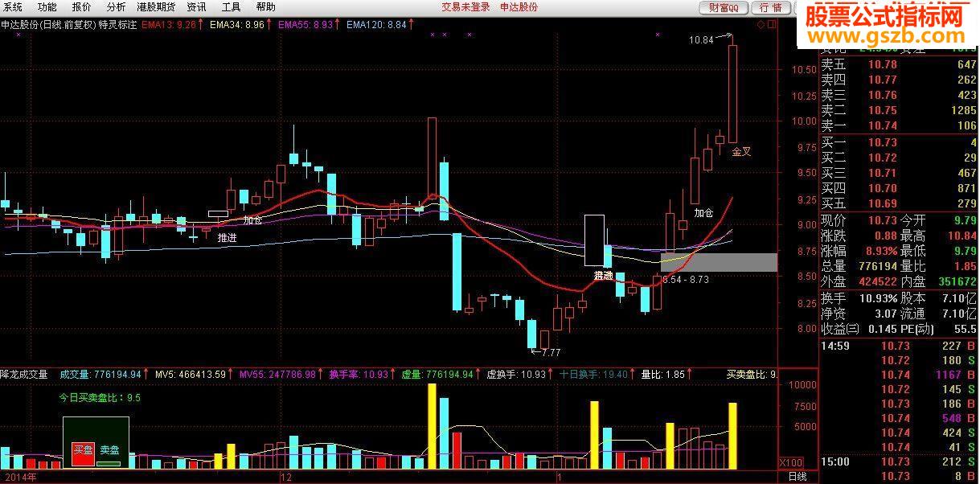The height and width of the screenshot is (484, 980).
Task: Open the 资讯 menu
Action: coord(196,6)
